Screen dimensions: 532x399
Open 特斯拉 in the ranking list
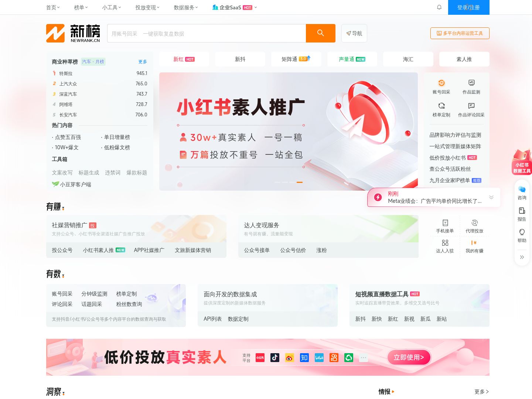tap(66, 74)
